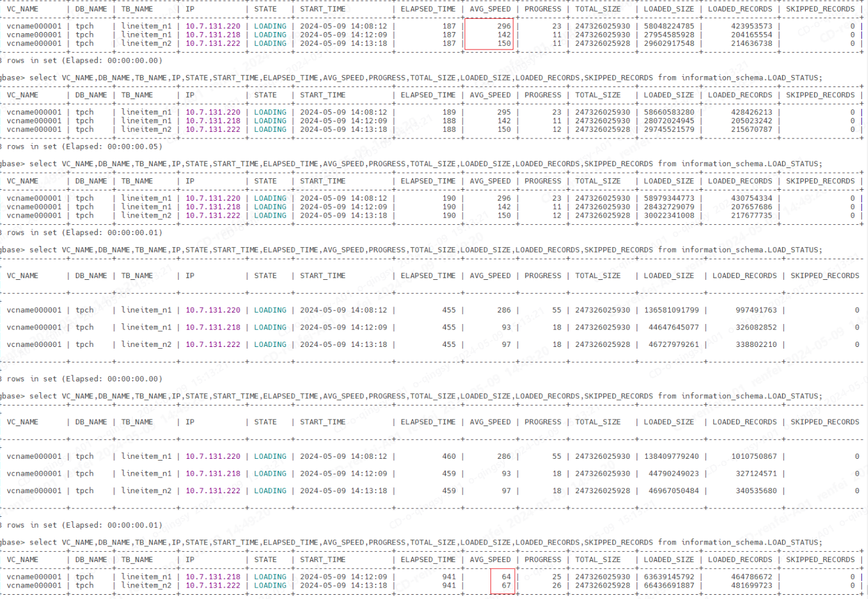
Task: Select LOADED_SIZE value 136581091799
Action: (x=671, y=309)
